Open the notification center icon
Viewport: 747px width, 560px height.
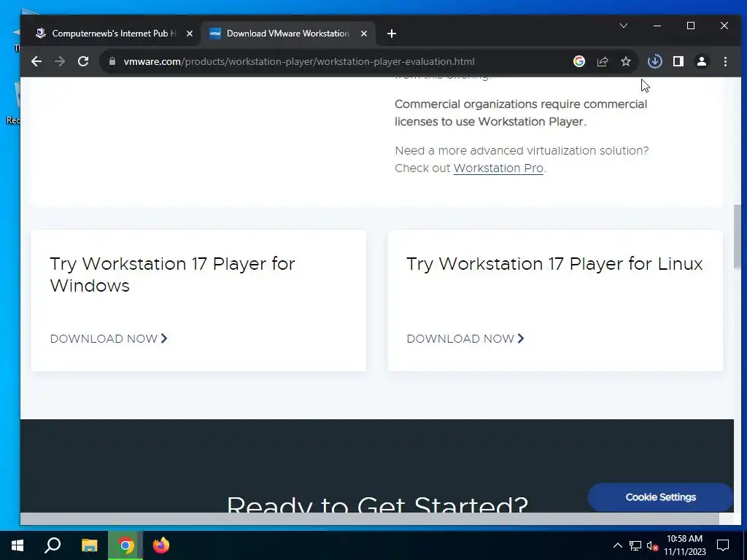tap(723, 545)
